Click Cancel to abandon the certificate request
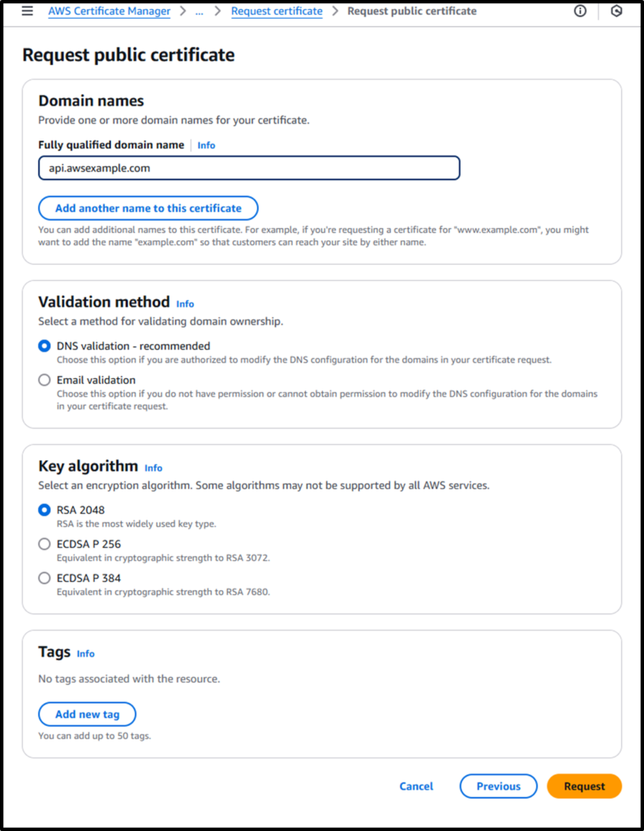The width and height of the screenshot is (644, 831). click(x=416, y=786)
